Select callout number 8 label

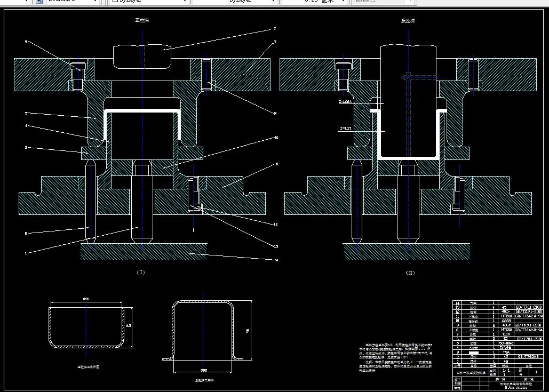pyautogui.click(x=275, y=41)
